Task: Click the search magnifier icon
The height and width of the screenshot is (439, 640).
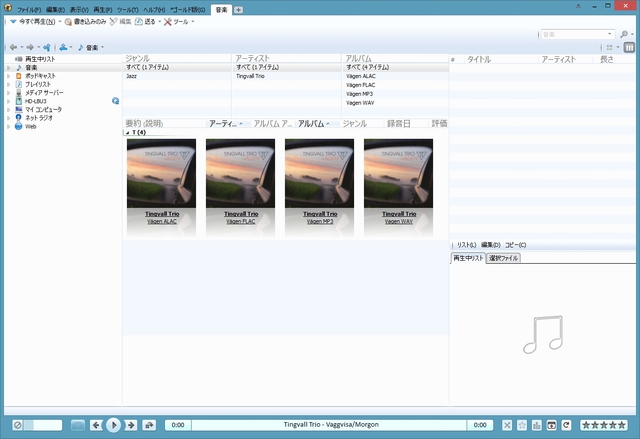Action: pos(624,34)
